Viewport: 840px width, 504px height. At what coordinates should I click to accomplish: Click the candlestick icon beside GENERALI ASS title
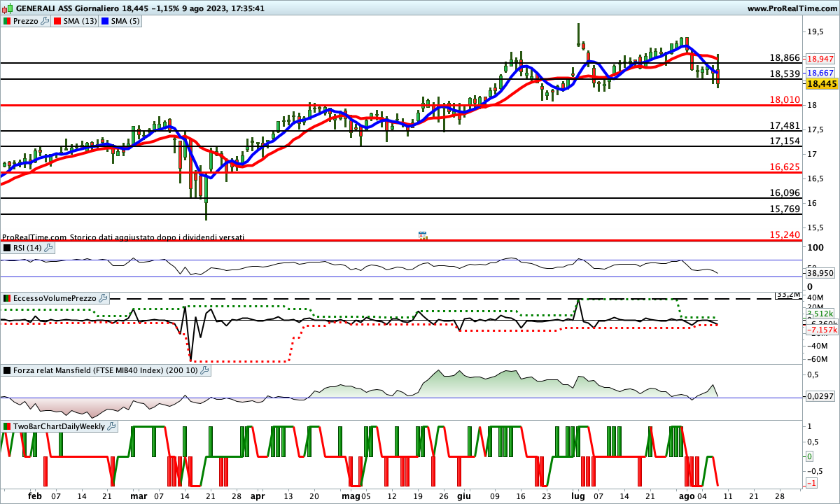click(x=6, y=8)
